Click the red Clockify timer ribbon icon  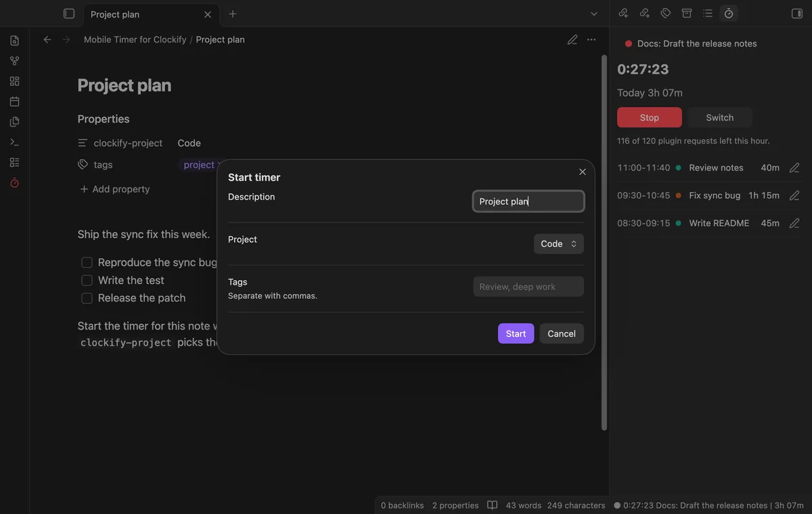tap(14, 183)
